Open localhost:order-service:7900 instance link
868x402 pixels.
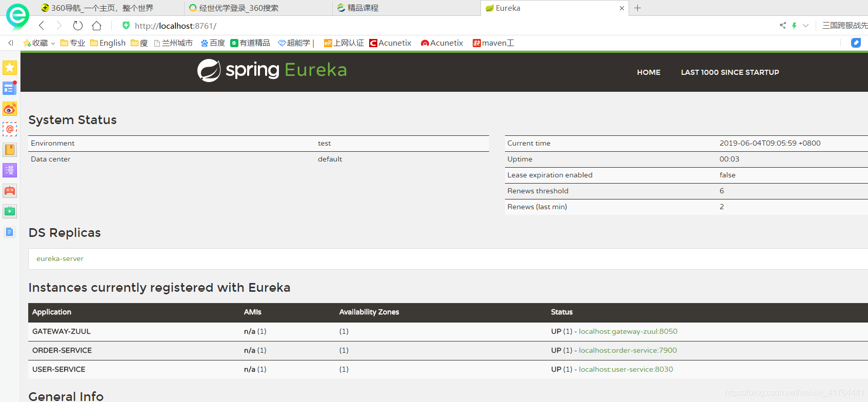[628, 350]
